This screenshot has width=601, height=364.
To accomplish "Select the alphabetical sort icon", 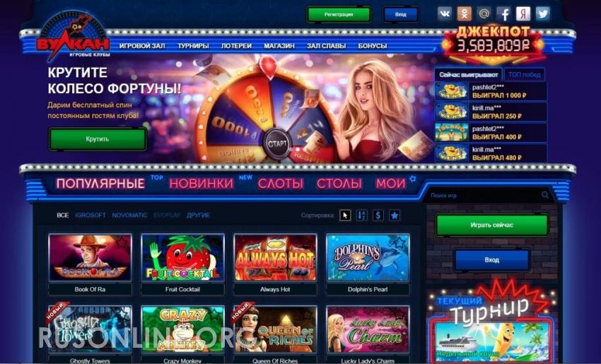I will 361,216.
